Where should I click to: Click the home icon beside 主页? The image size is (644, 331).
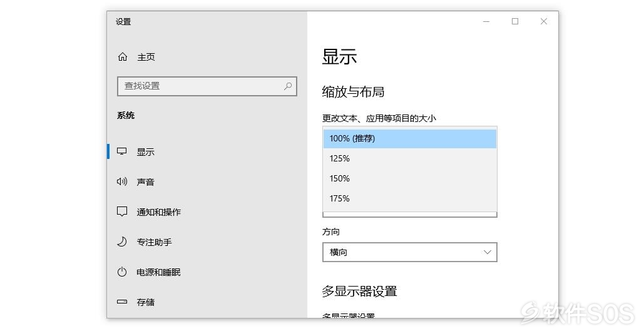click(123, 57)
